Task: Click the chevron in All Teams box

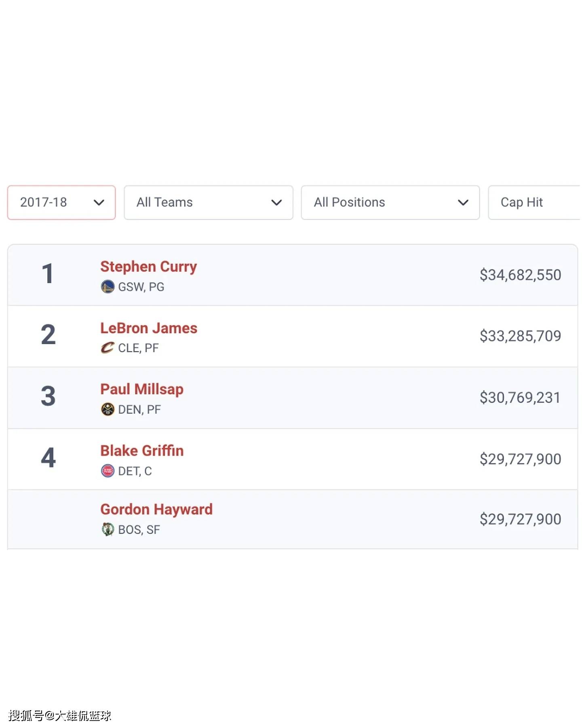Action: click(276, 203)
